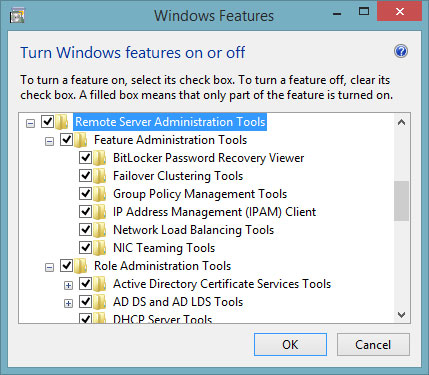Click the scrollbar down arrow
Screen dimensions: 429x375
[x=401, y=314]
